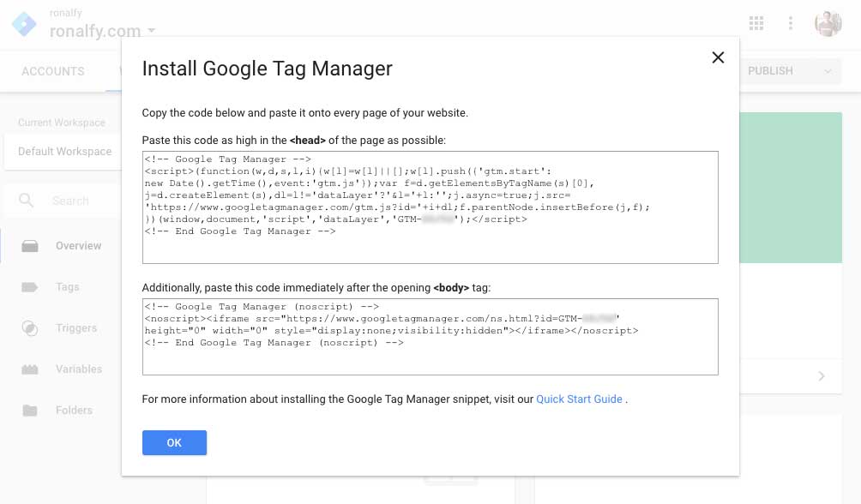Open the ronalfy.com container dropdown
This screenshot has height=504, width=861.
[x=102, y=31]
